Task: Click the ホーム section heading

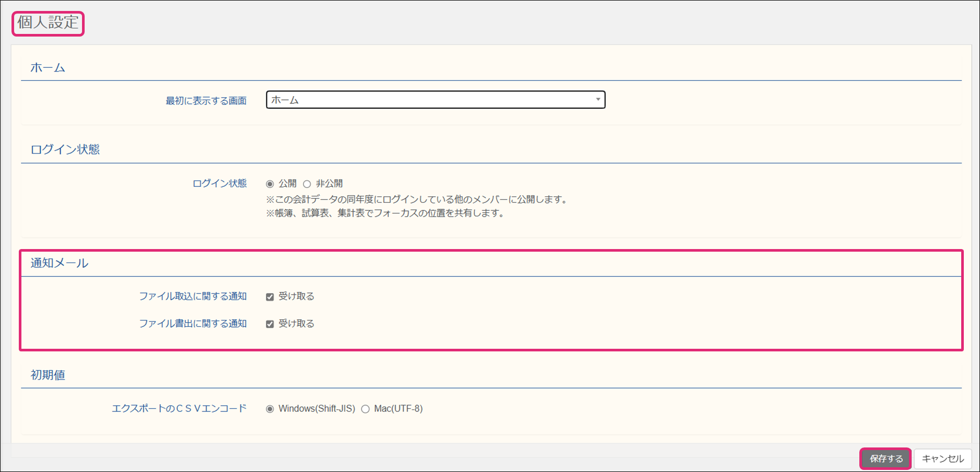Action: 48,68
